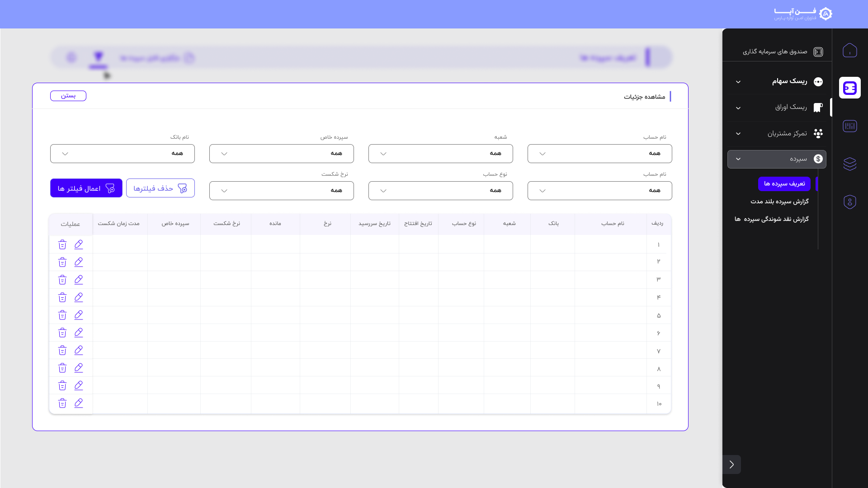This screenshot has height=488, width=868.
Task: Select تعریف سپرده ها submenu item
Action: (x=784, y=184)
